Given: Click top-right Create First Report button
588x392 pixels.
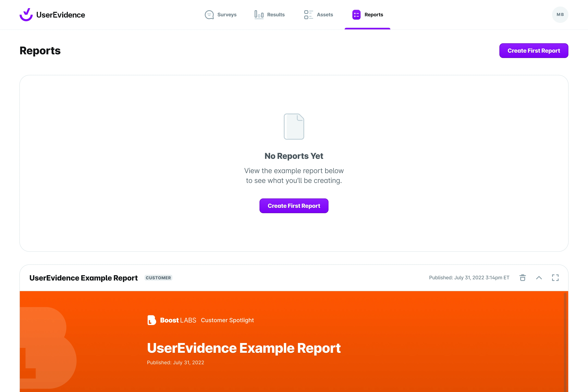Looking at the screenshot, I should [x=534, y=51].
